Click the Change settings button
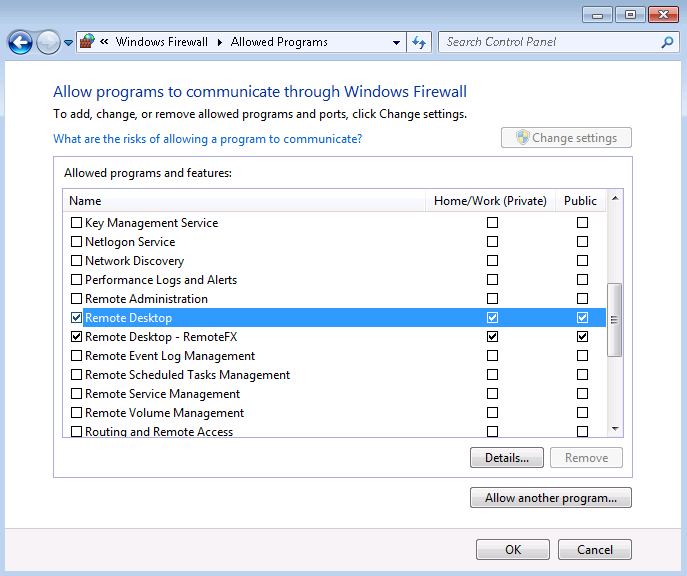This screenshot has width=687, height=576. [x=566, y=138]
